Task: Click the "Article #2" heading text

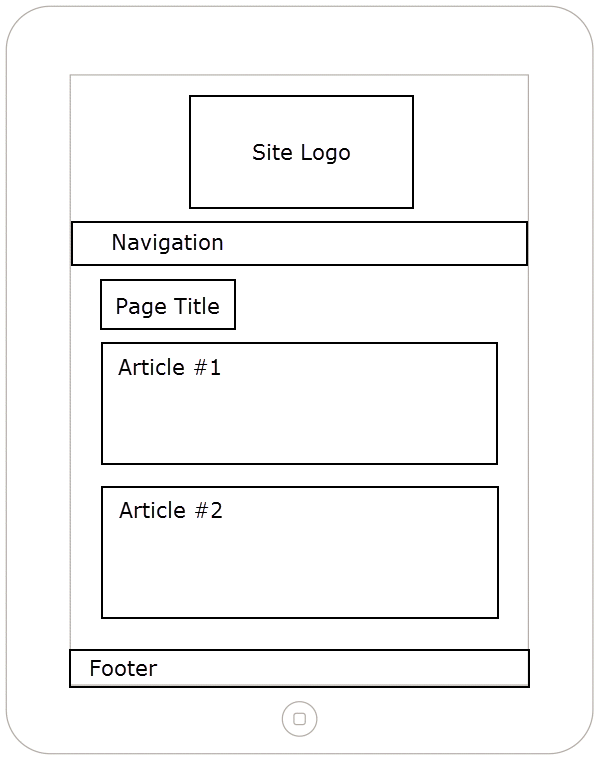Action: coord(170,511)
